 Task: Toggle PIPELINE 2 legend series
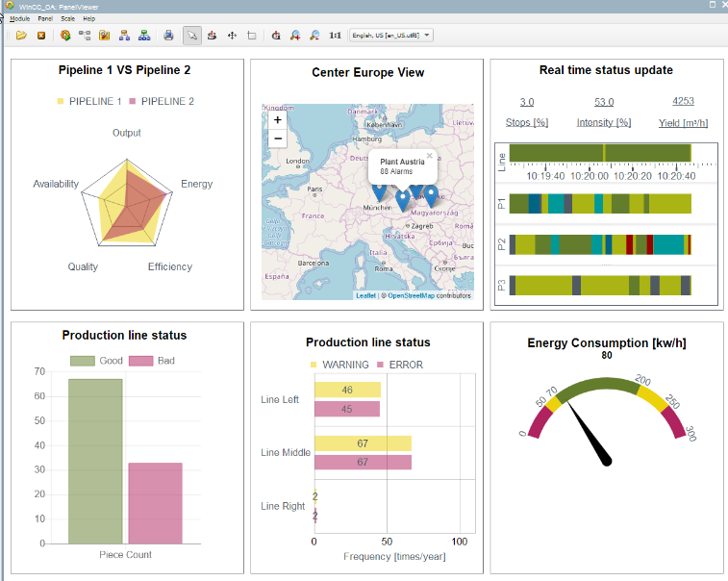click(x=162, y=101)
